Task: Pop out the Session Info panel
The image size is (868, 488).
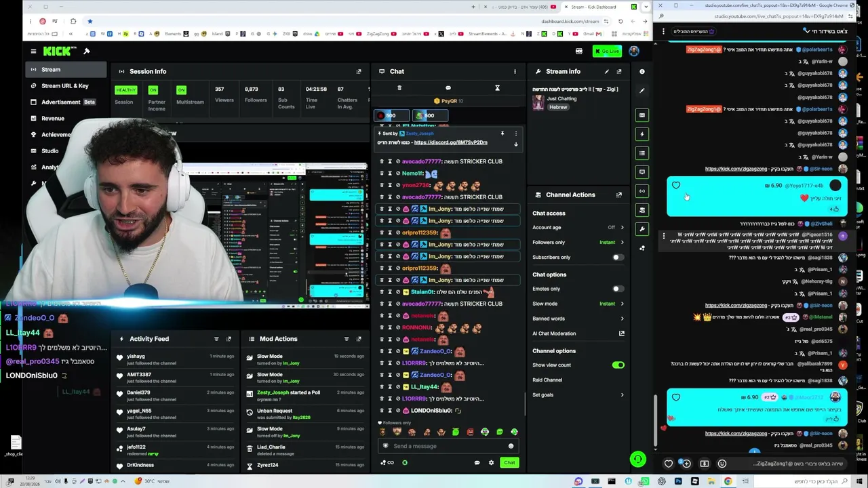Action: (x=359, y=71)
